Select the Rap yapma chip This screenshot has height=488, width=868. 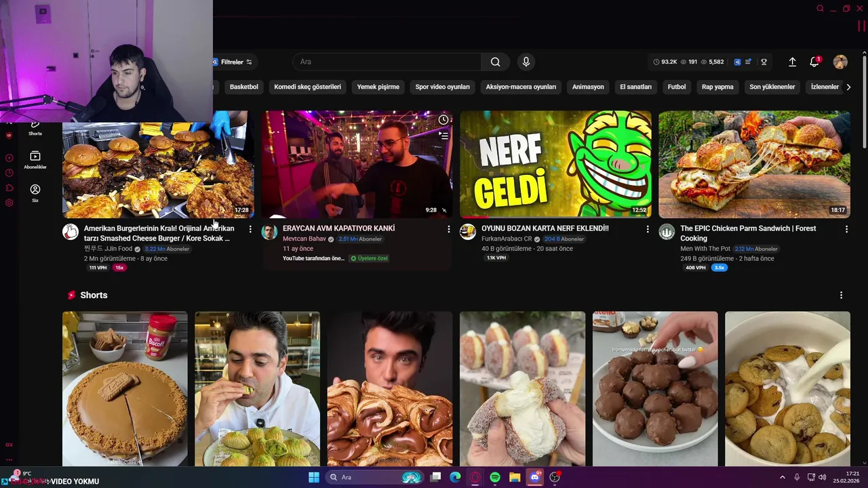717,87
